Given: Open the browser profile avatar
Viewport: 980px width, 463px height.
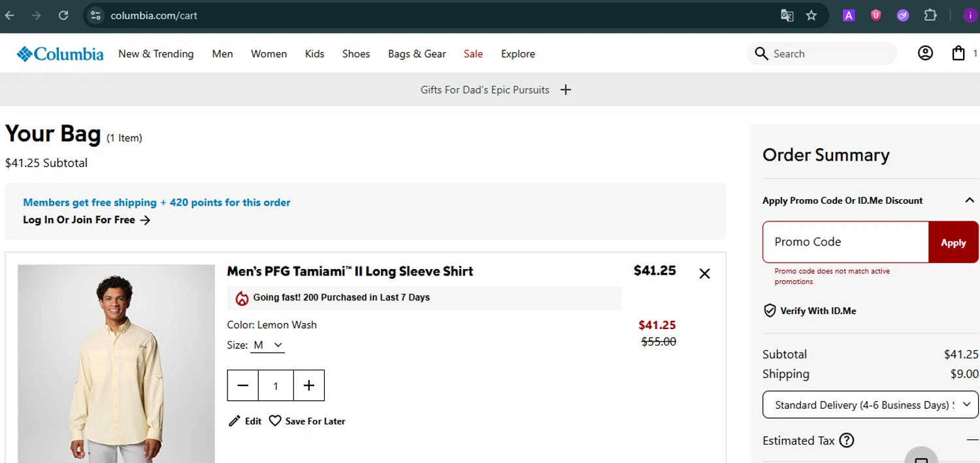Looking at the screenshot, I should (971, 16).
